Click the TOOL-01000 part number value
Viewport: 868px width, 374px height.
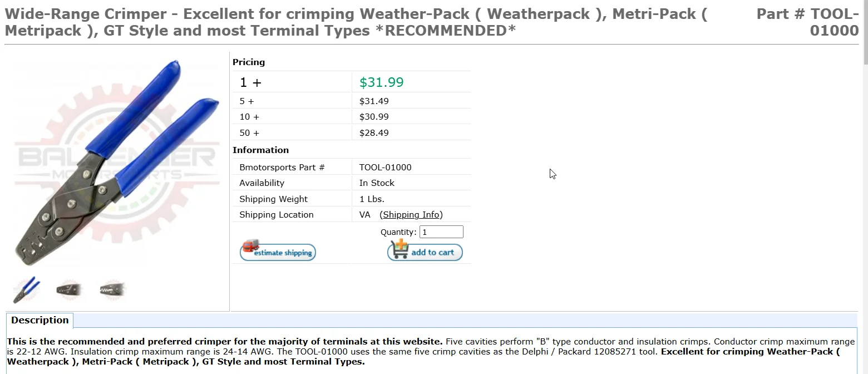[x=386, y=168]
